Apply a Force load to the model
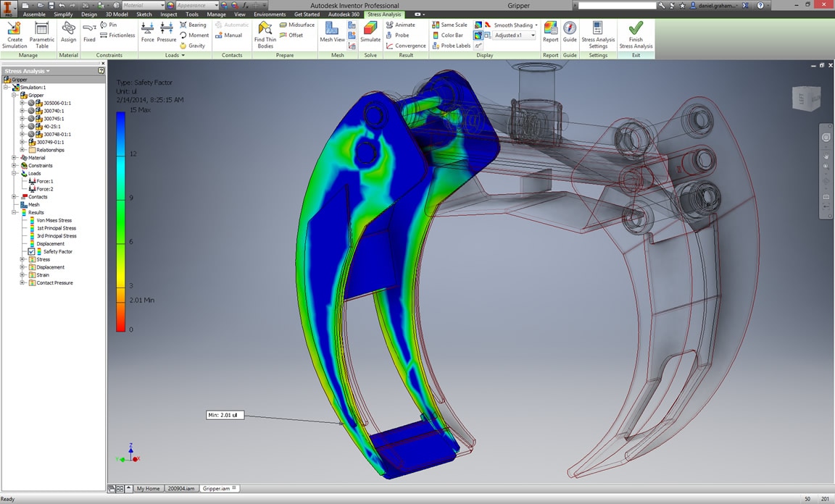Screen dimensions: 835x504 point(147,32)
